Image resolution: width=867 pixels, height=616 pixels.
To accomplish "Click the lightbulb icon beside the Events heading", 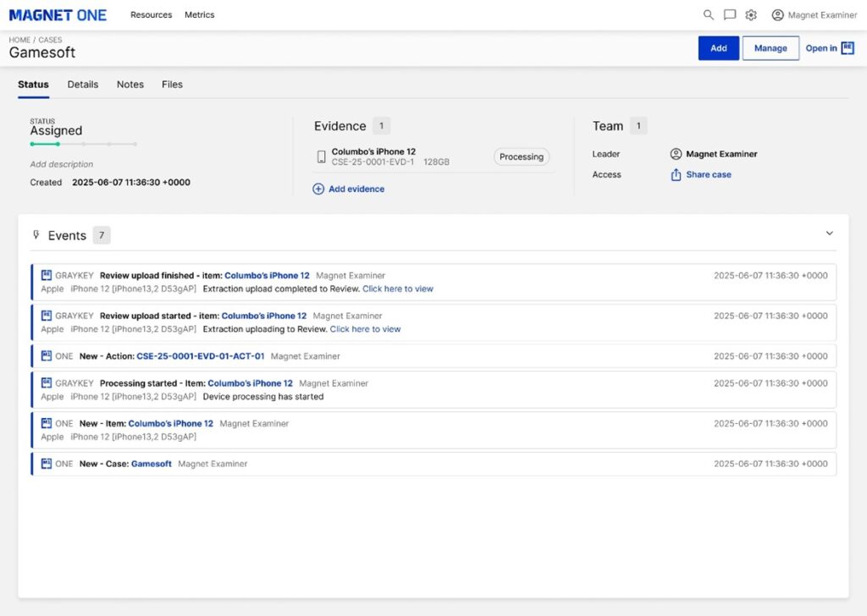I will coord(36,234).
